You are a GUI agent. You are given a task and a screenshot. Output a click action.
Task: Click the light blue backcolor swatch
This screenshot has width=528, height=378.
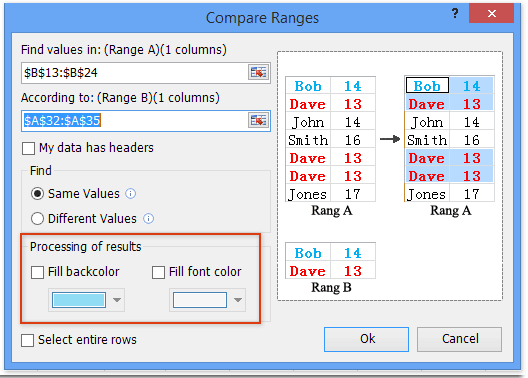79,300
